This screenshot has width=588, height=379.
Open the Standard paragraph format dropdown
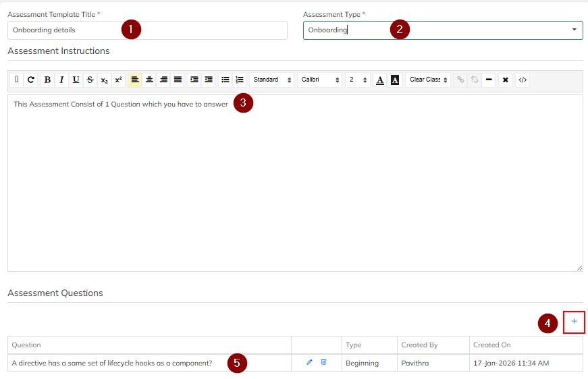[272, 80]
